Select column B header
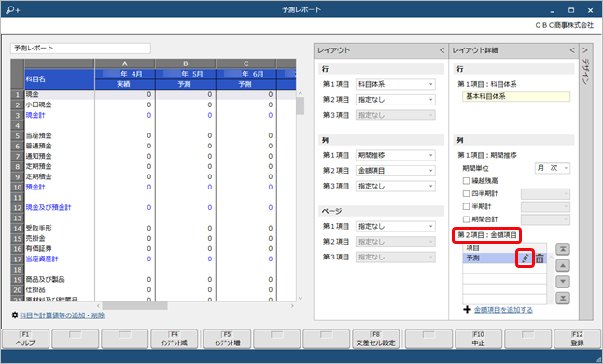 tap(186, 63)
